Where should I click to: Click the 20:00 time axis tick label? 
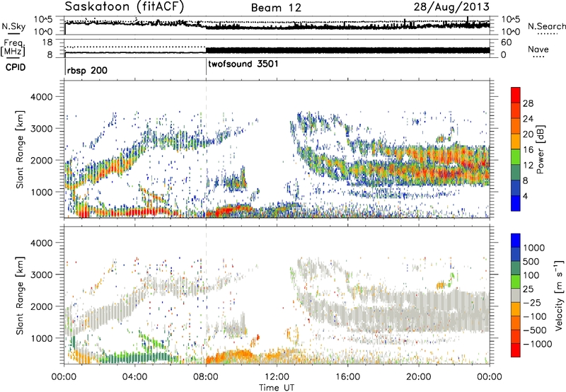pos(419,377)
